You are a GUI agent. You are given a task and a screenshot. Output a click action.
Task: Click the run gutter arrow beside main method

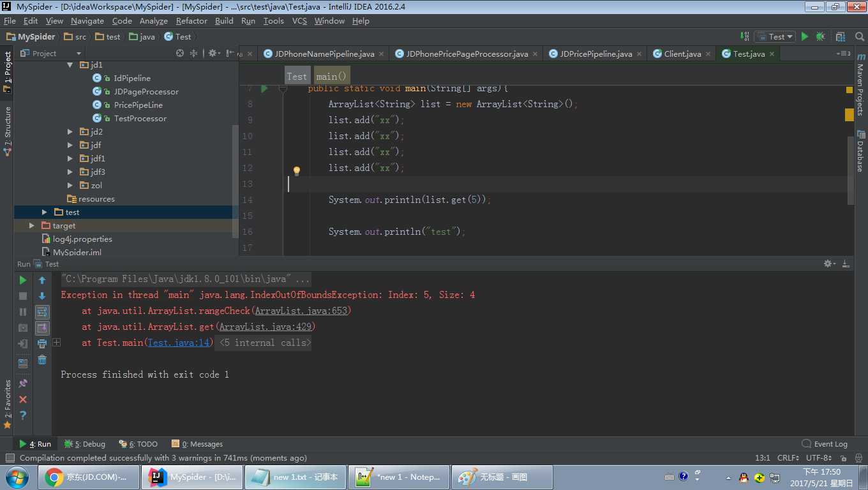click(264, 89)
